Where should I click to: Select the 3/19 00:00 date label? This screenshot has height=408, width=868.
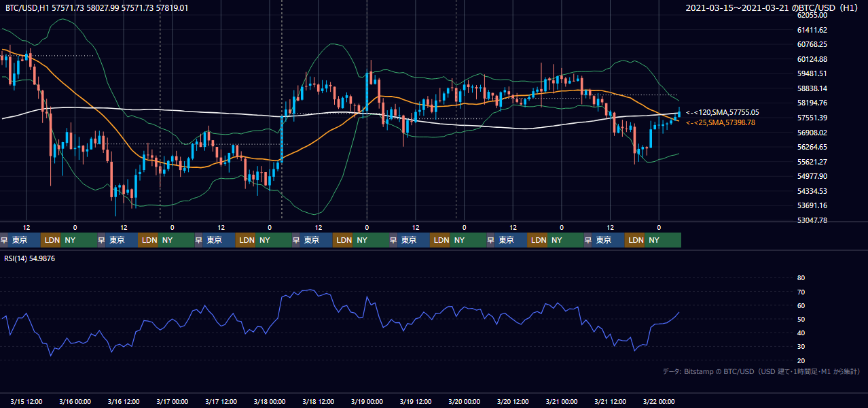pyautogui.click(x=367, y=401)
